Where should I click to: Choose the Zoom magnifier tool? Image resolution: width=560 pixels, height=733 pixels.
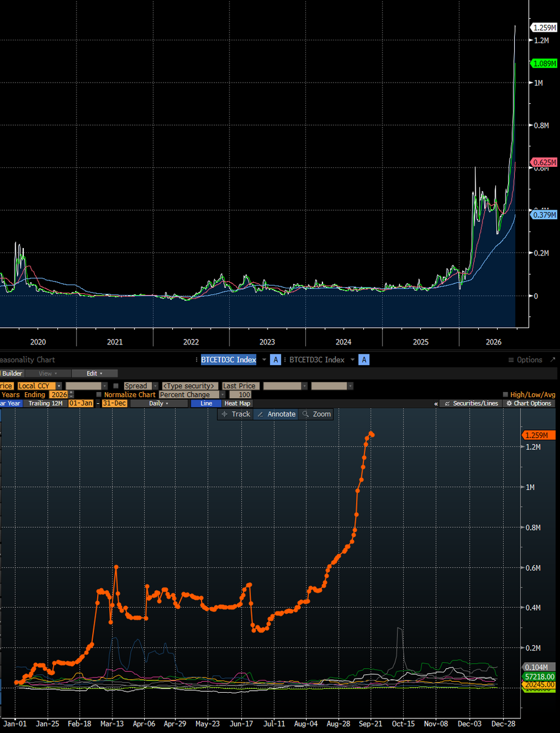coord(316,414)
